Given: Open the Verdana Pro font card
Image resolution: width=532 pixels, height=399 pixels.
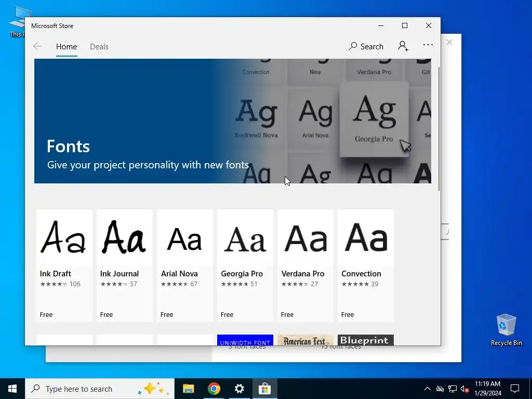Looking at the screenshot, I should [x=305, y=265].
